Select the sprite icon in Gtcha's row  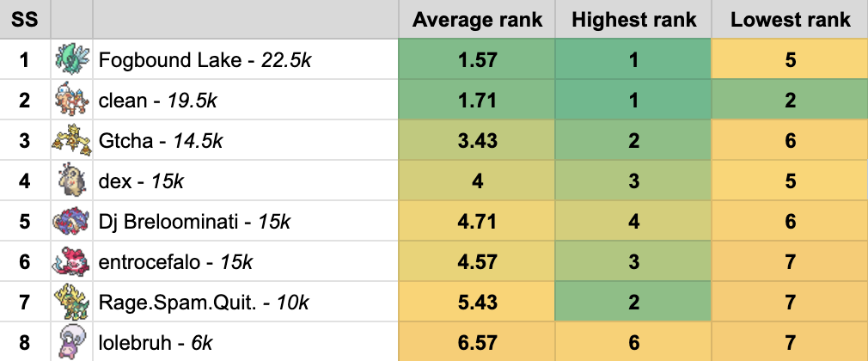pyautogui.click(x=70, y=140)
